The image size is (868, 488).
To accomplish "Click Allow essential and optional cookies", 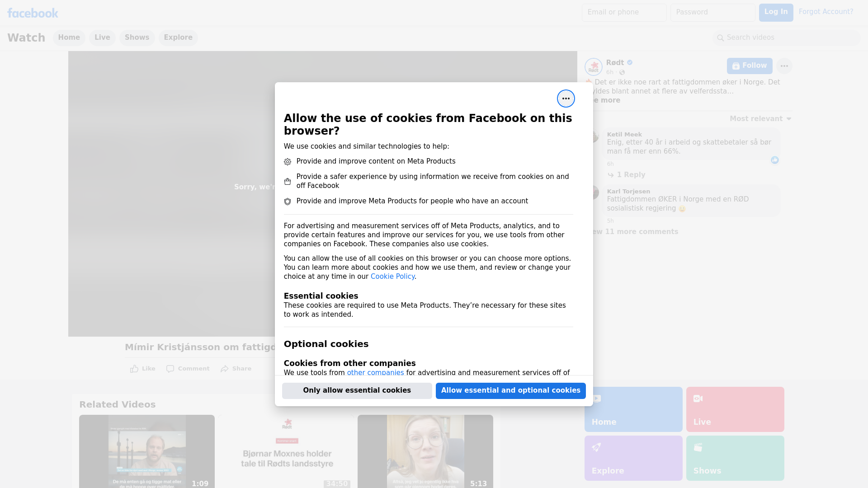I will tap(511, 391).
